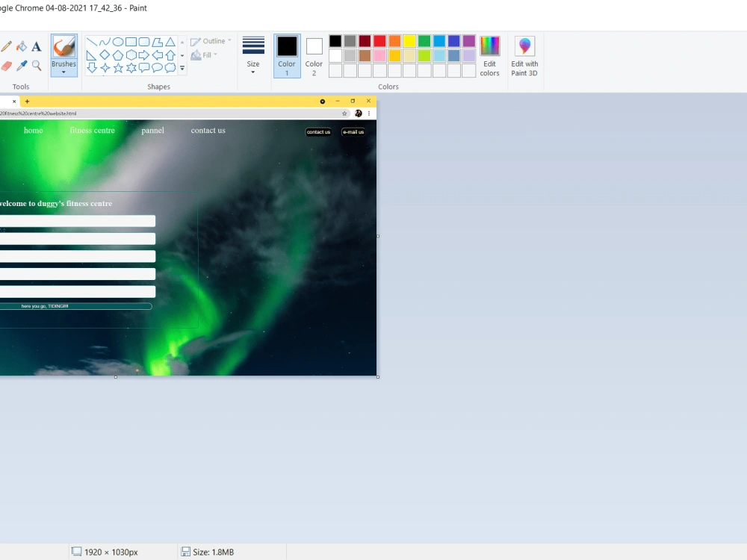
Task: Pick the Pentagon shape
Action: click(x=118, y=55)
